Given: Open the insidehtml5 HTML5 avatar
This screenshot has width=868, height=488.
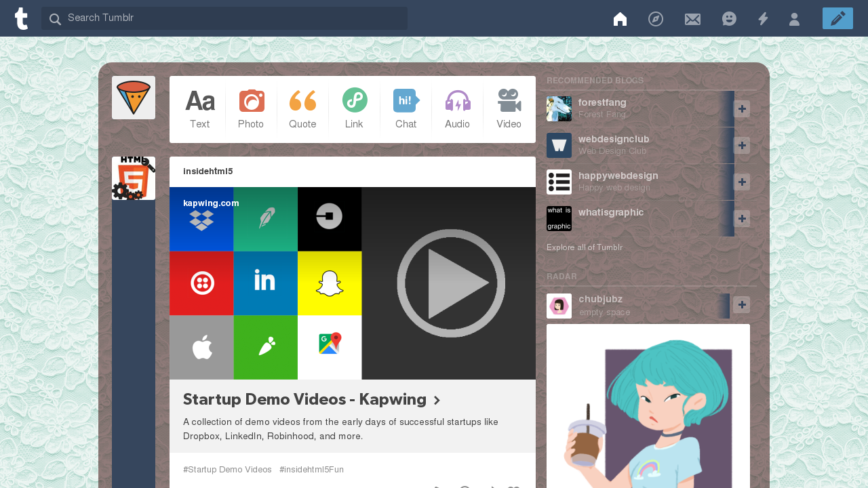Looking at the screenshot, I should pos(134,178).
